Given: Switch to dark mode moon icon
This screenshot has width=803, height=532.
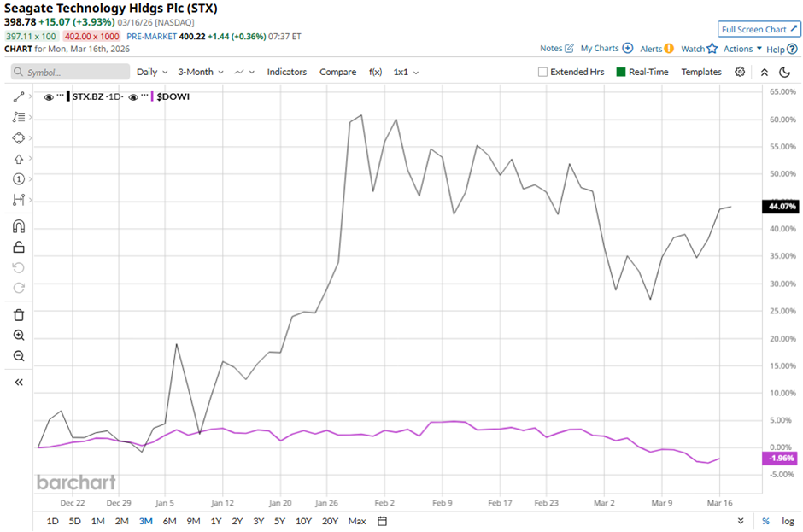Looking at the screenshot, I should 785,72.
